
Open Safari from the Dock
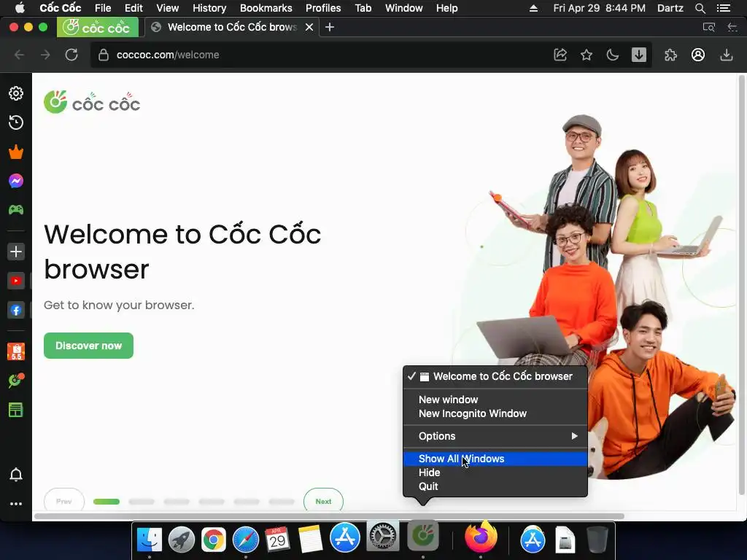245,540
